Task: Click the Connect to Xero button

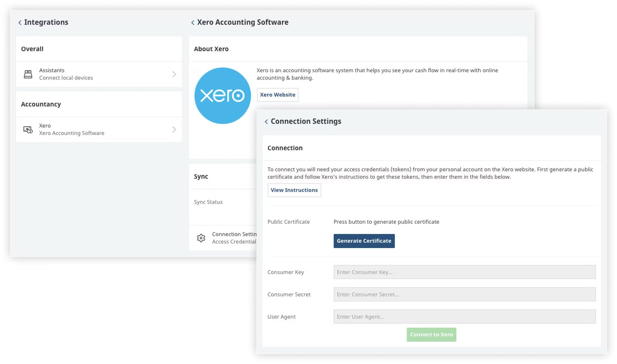Action: tap(431, 334)
